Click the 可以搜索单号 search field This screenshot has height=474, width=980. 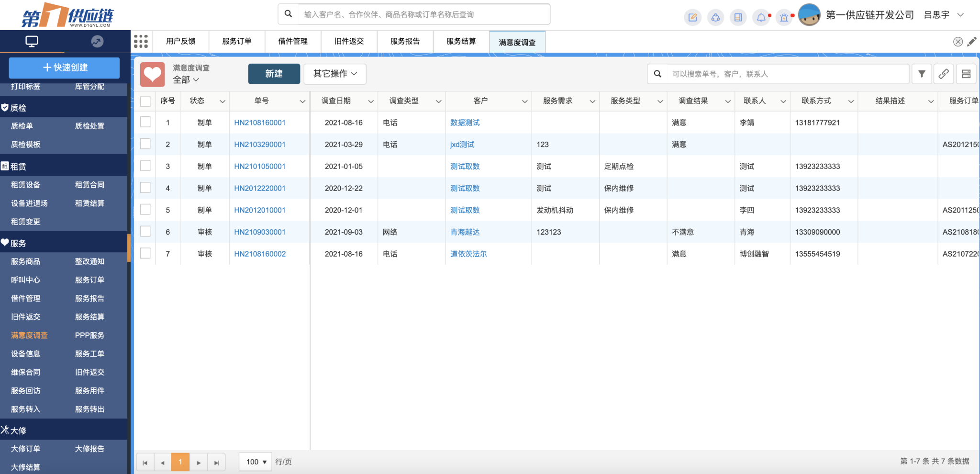tap(787, 74)
